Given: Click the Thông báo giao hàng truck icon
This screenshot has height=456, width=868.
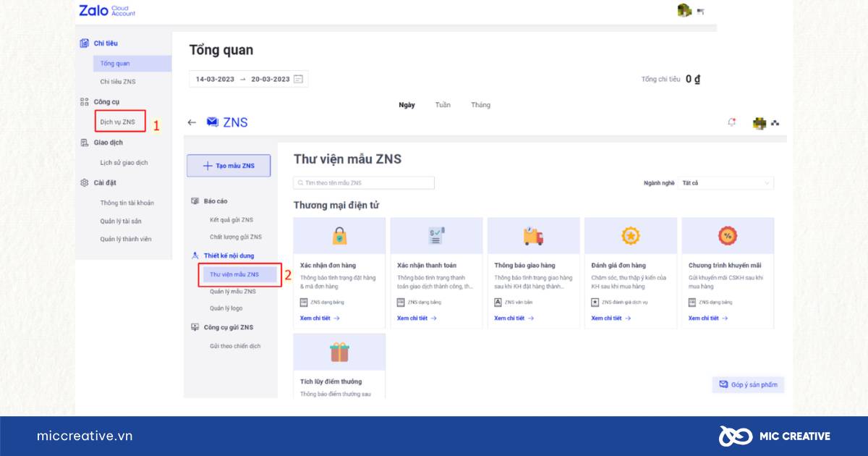Looking at the screenshot, I should pos(533,236).
